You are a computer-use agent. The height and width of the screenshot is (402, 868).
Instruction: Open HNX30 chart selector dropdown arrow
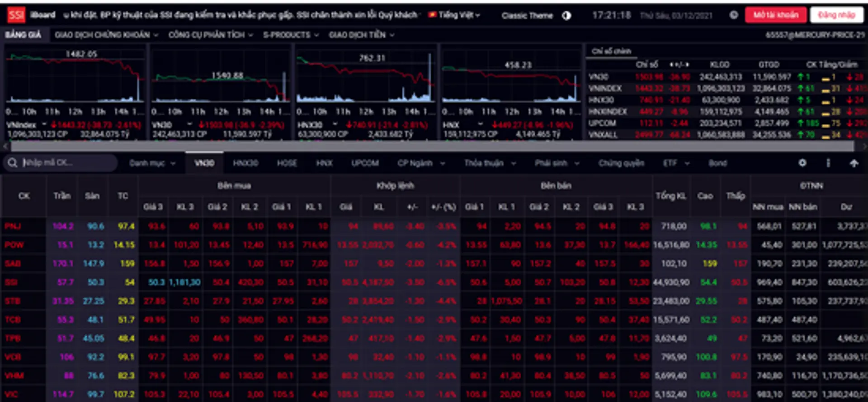tap(335, 124)
